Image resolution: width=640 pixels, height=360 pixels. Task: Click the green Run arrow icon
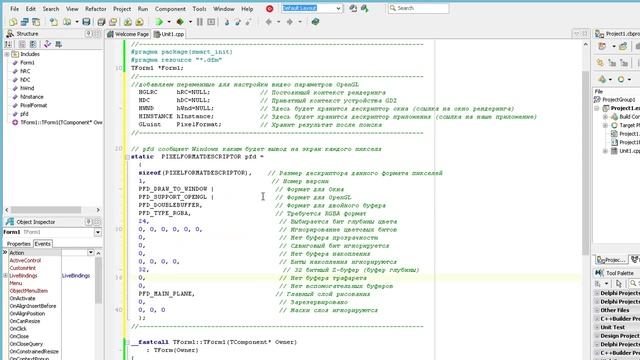[159, 22]
